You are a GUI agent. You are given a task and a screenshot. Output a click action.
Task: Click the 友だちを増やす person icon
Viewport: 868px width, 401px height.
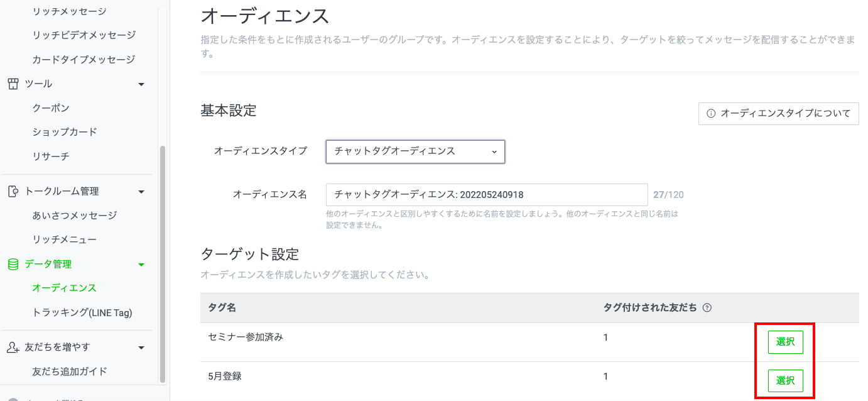pyautogui.click(x=12, y=346)
